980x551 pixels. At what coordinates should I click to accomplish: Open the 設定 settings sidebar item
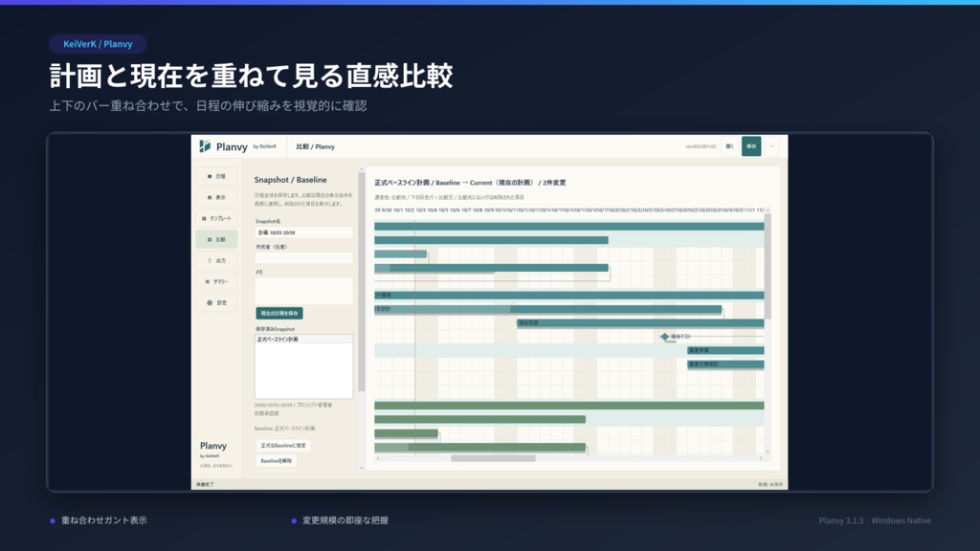(x=216, y=303)
